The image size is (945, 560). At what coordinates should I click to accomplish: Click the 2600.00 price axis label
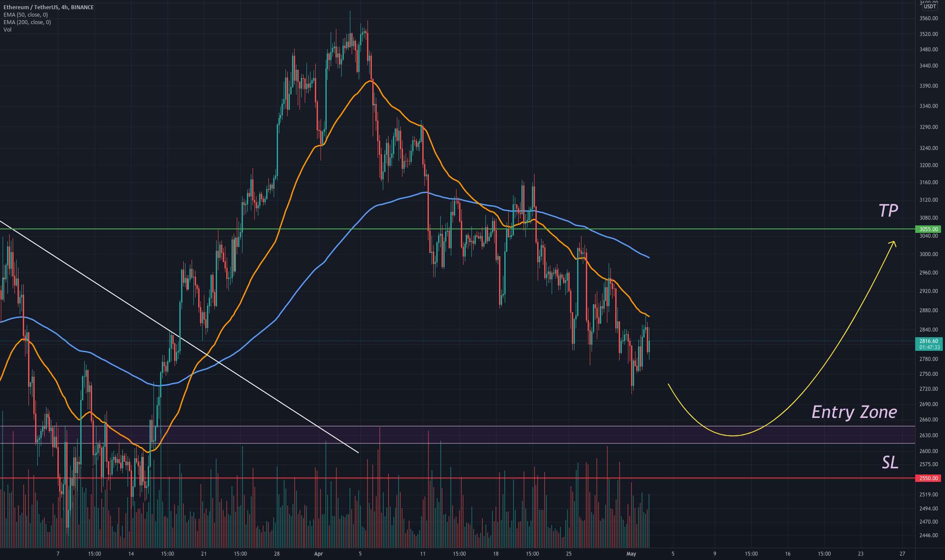click(928, 451)
